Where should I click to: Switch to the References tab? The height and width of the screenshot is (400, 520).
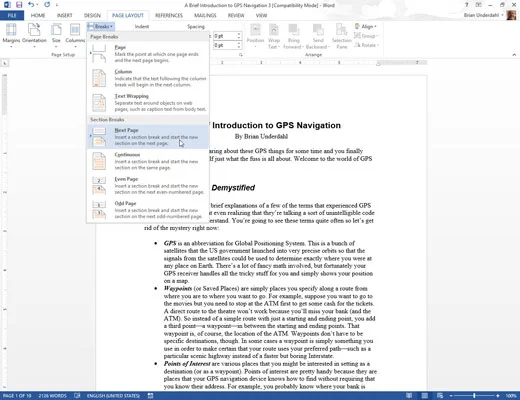point(169,15)
